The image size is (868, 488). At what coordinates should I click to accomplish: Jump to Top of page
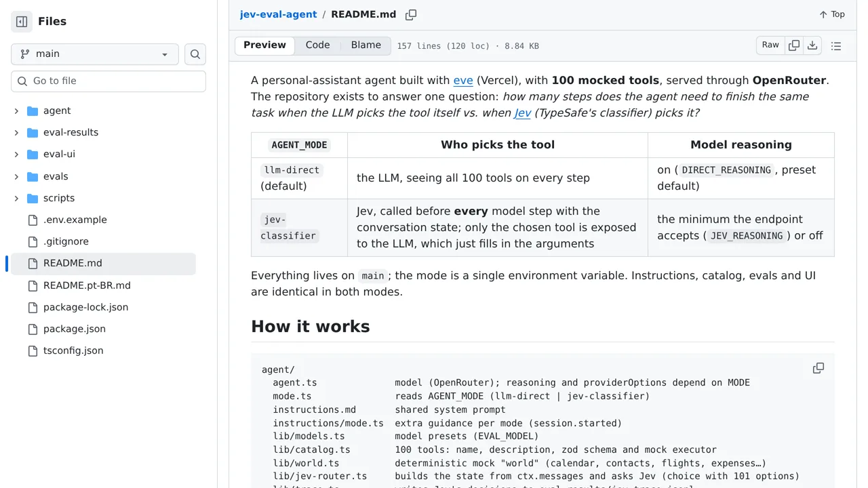tap(831, 14)
